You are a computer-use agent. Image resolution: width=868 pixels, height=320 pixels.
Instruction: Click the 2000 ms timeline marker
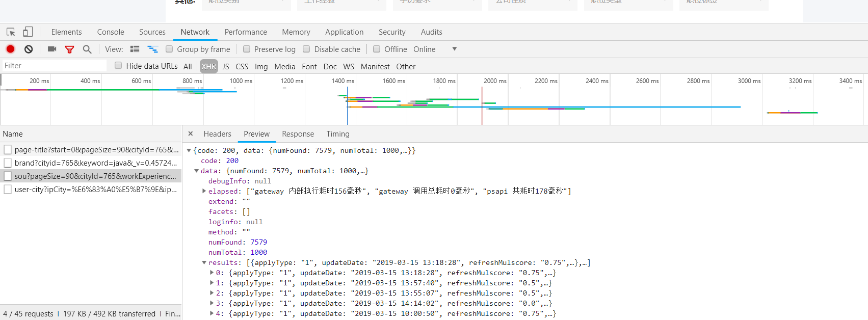pos(495,81)
